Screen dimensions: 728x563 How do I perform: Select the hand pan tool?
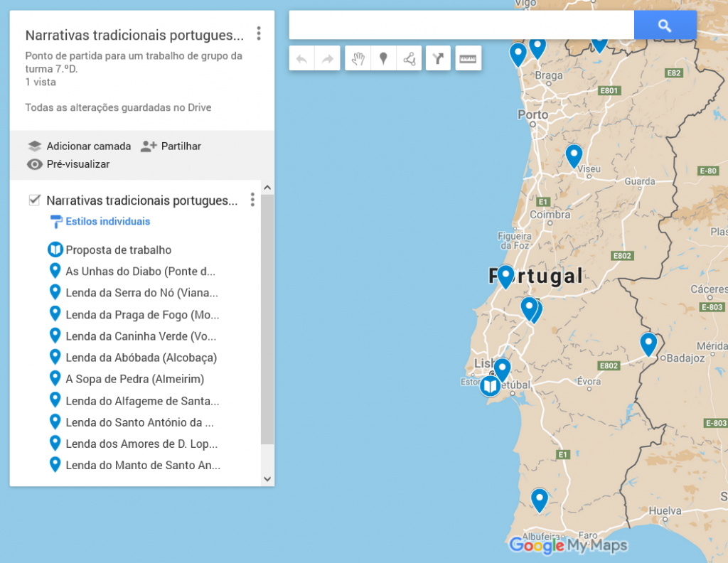pos(358,59)
